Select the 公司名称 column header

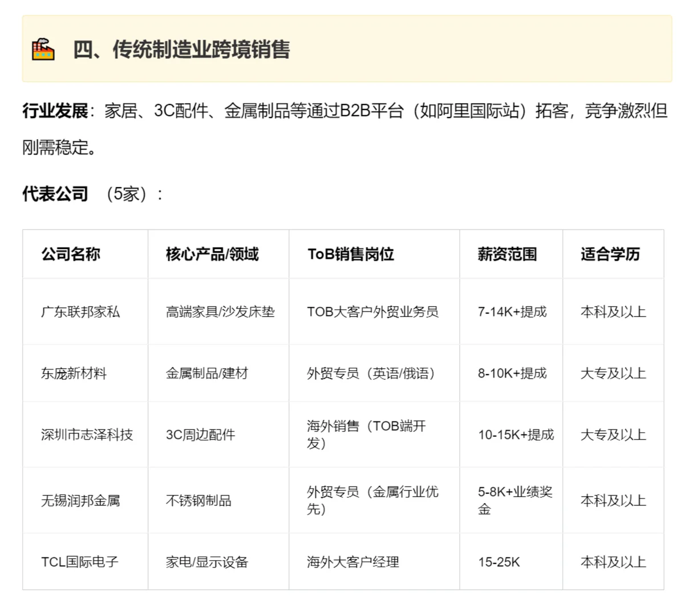[x=71, y=255]
